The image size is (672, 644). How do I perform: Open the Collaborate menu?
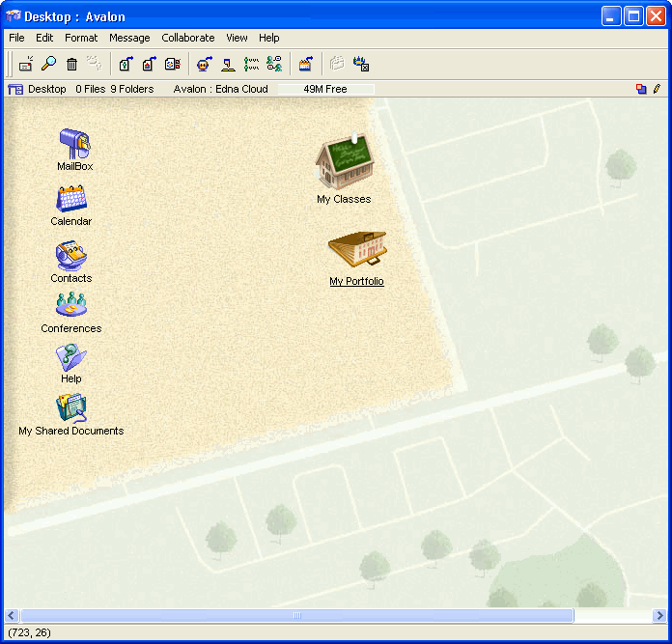[188, 38]
